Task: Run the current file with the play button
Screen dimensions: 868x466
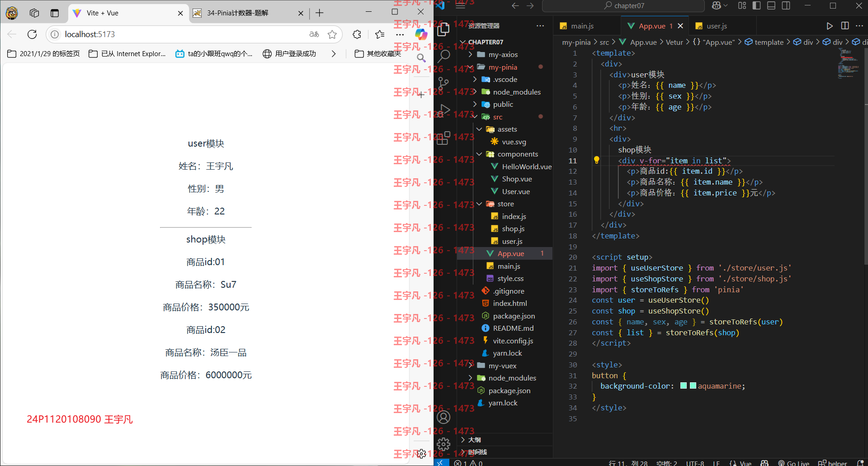Action: click(830, 26)
